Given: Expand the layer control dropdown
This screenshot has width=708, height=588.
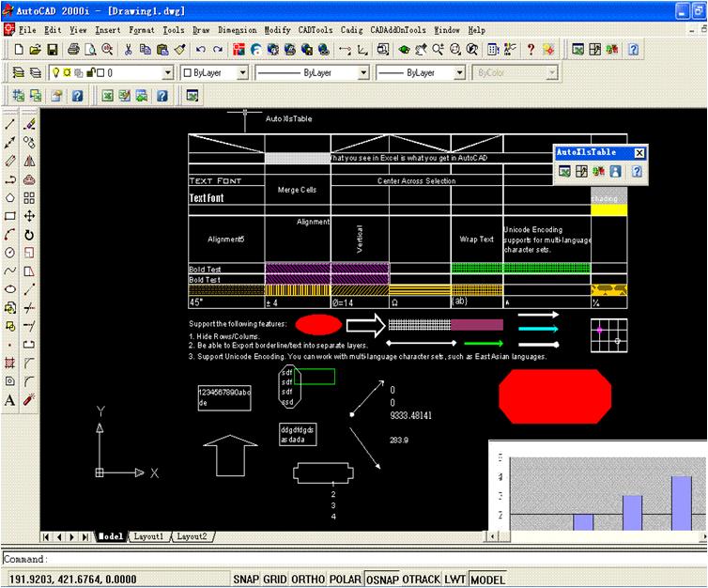Looking at the screenshot, I should (167, 72).
